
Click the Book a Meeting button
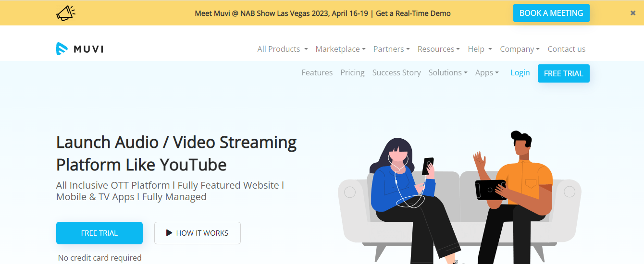[551, 13]
